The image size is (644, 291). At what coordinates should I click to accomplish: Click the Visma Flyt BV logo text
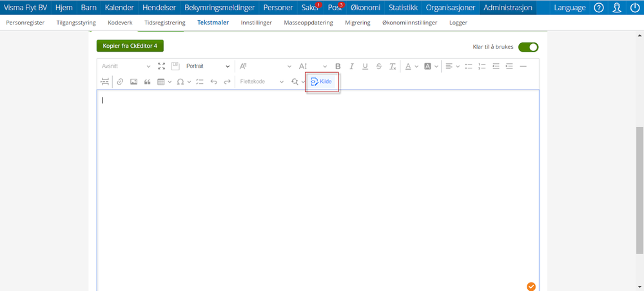pyautogui.click(x=26, y=7)
